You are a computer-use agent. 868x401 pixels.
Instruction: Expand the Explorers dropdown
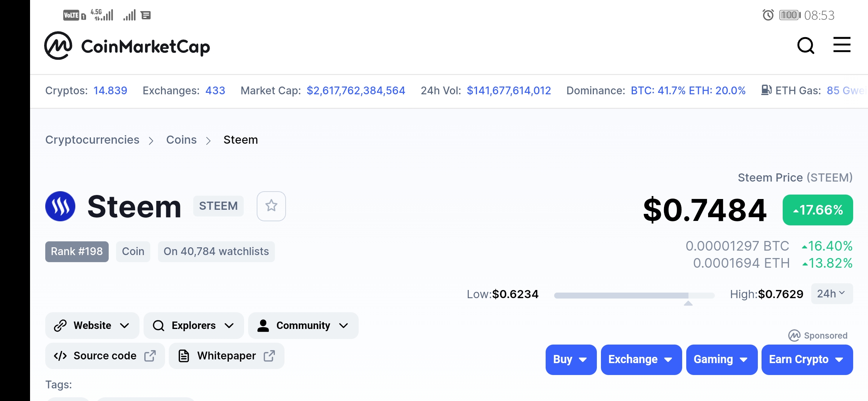[x=194, y=325]
